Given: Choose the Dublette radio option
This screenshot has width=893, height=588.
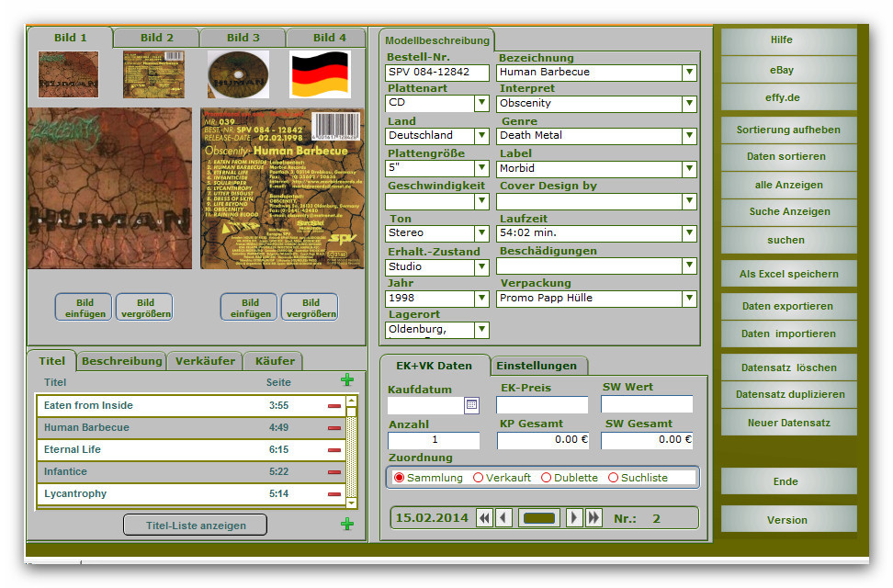Looking at the screenshot, I should click(546, 478).
